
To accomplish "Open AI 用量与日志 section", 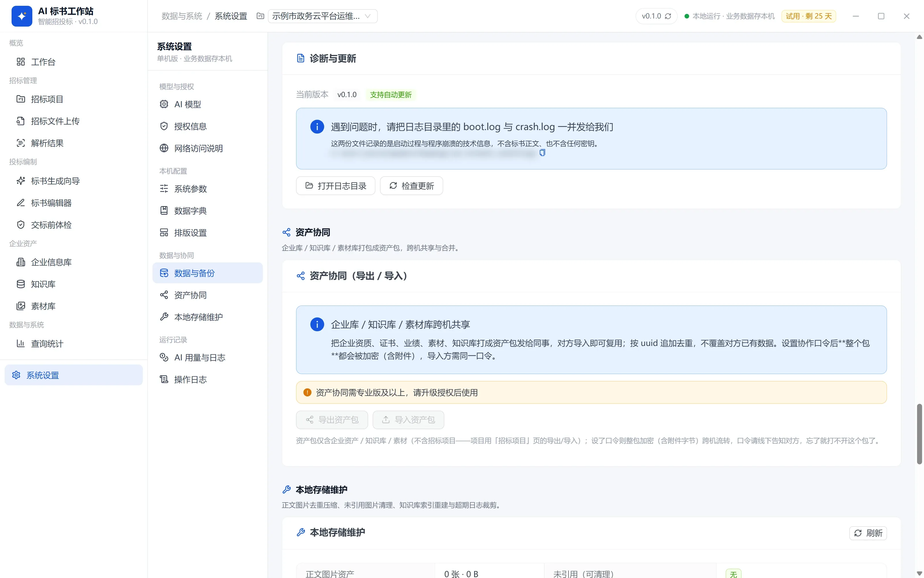I will coord(207,357).
